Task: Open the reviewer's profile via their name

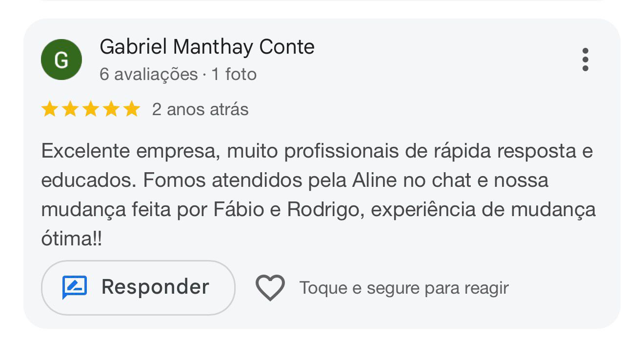Action: click(207, 47)
